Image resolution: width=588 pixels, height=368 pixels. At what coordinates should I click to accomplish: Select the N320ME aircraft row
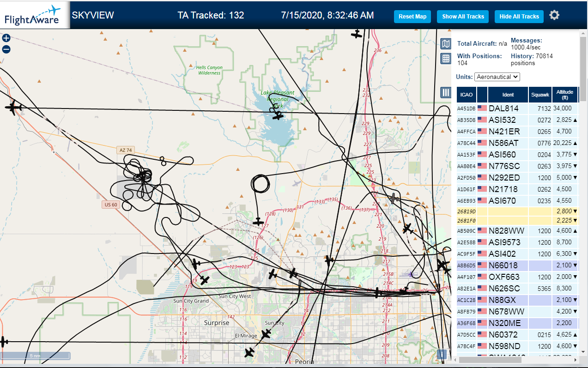click(518, 323)
